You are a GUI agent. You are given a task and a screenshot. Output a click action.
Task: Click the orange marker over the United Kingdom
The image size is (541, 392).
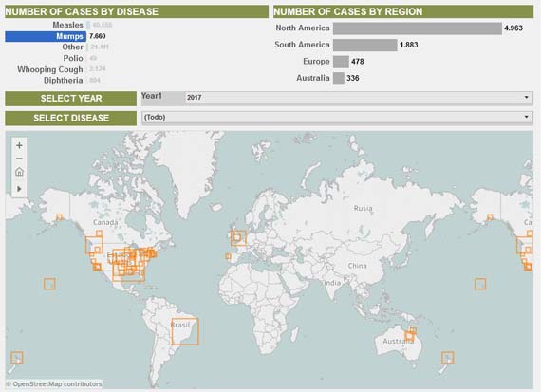(x=238, y=238)
